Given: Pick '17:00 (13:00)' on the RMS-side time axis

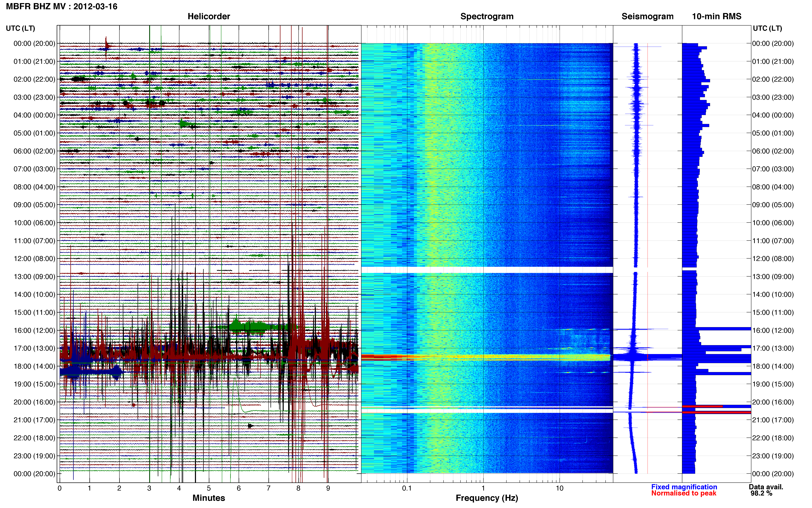Looking at the screenshot, I should point(773,348).
